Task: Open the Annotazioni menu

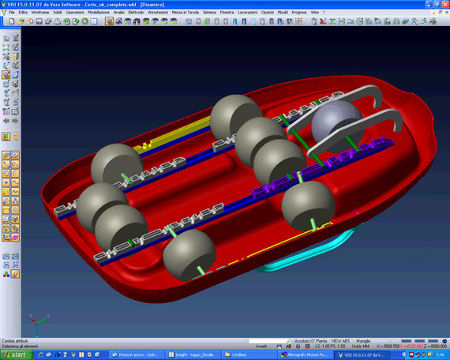Action: (158, 12)
